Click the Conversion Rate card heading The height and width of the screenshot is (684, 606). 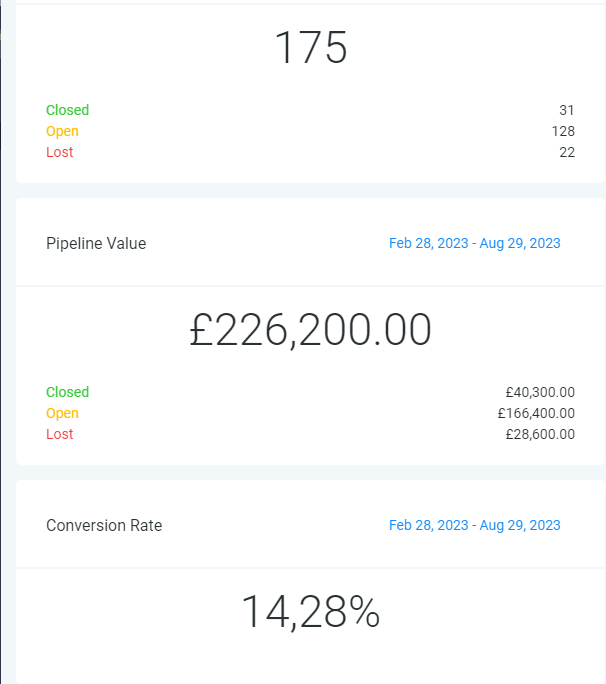[x=104, y=525]
